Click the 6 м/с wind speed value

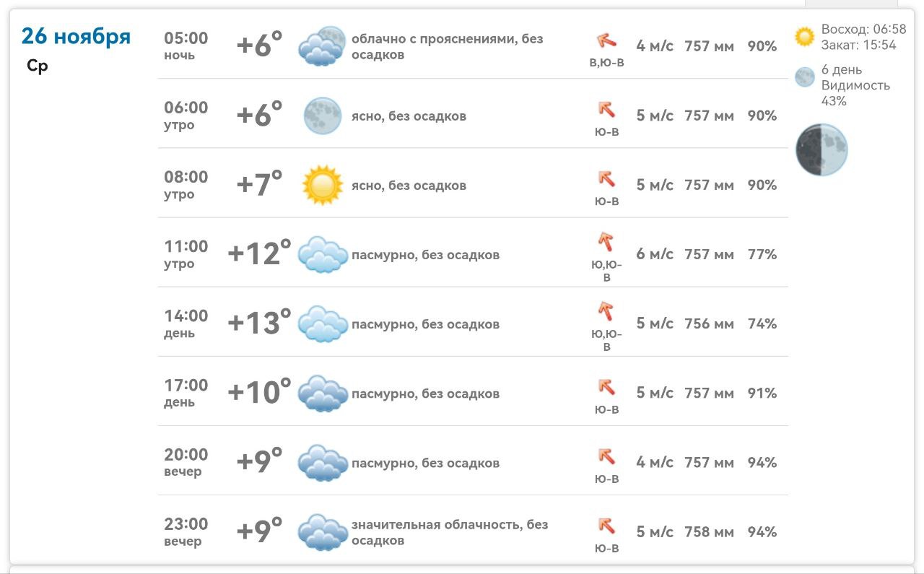pos(654,254)
